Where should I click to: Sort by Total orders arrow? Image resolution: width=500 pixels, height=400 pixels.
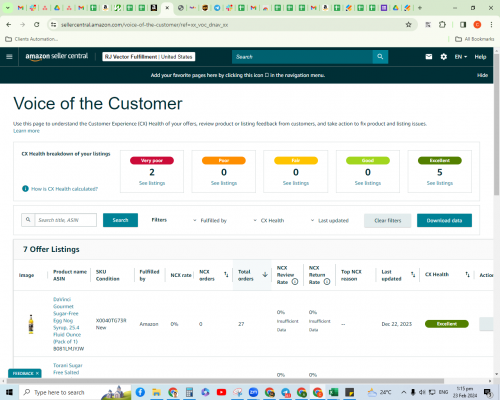pos(265,275)
